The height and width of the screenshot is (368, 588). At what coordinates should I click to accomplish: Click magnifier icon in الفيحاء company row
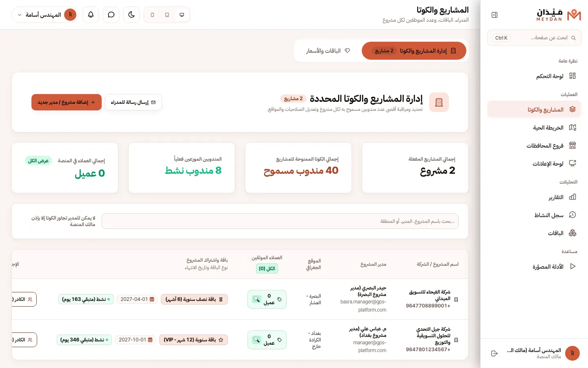[x=256, y=299]
